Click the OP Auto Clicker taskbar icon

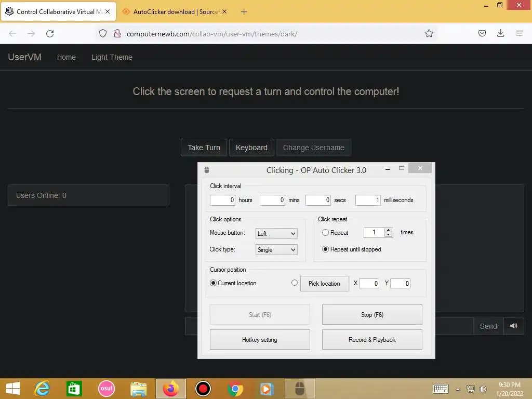[x=300, y=389]
